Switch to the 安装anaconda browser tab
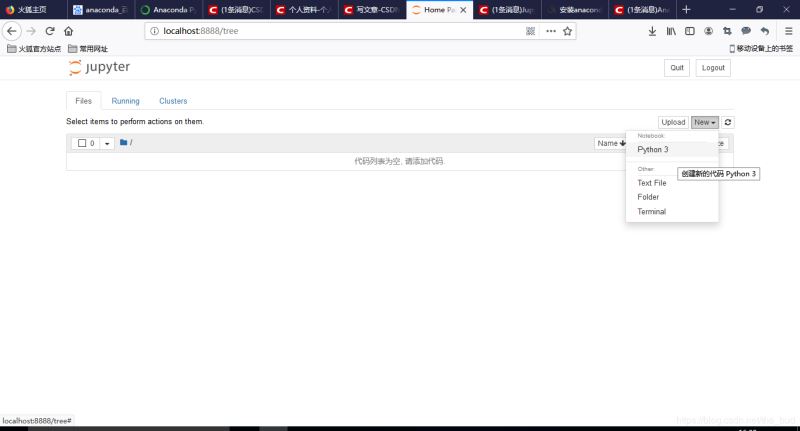Image resolution: width=800 pixels, height=431 pixels. click(574, 10)
